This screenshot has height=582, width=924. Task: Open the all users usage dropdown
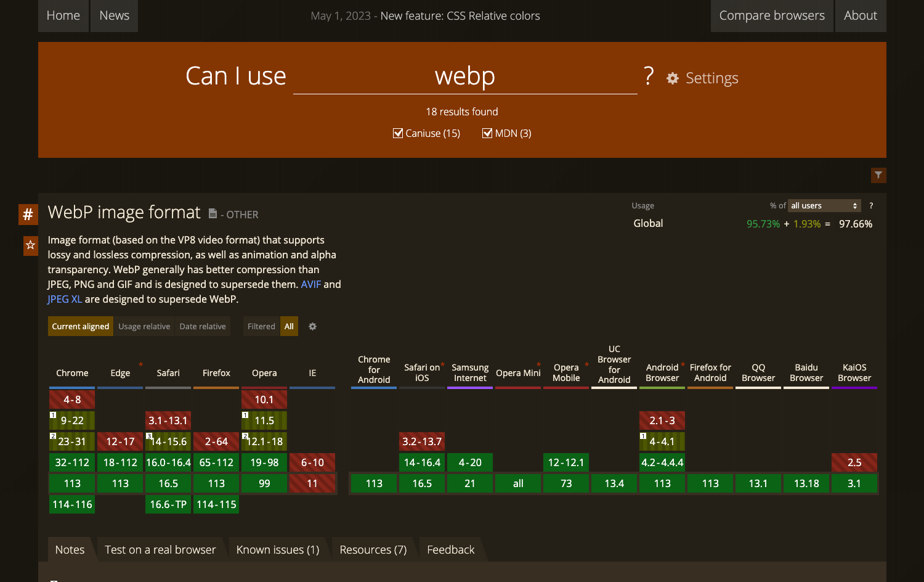pos(824,206)
